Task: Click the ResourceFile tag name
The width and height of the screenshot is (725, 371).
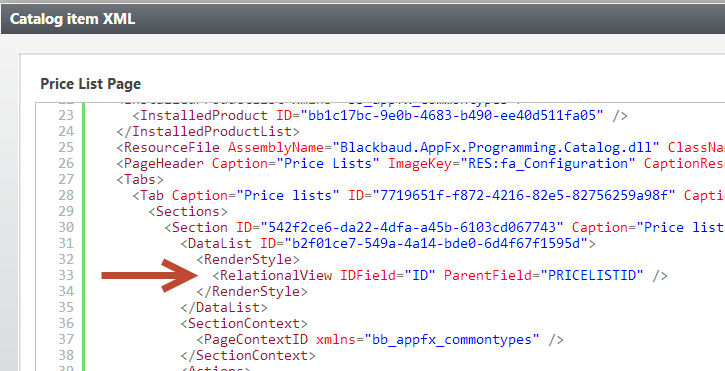Action: (172, 147)
